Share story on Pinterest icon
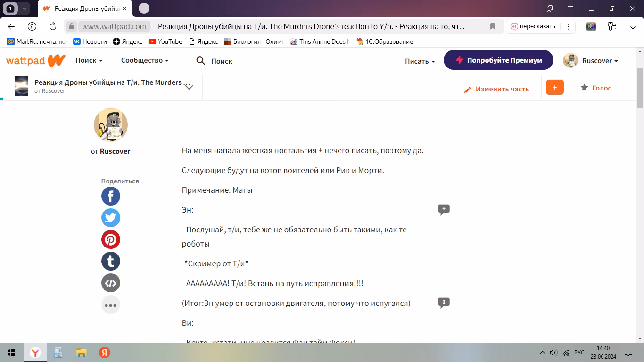The width and height of the screenshot is (644, 362). click(x=111, y=239)
